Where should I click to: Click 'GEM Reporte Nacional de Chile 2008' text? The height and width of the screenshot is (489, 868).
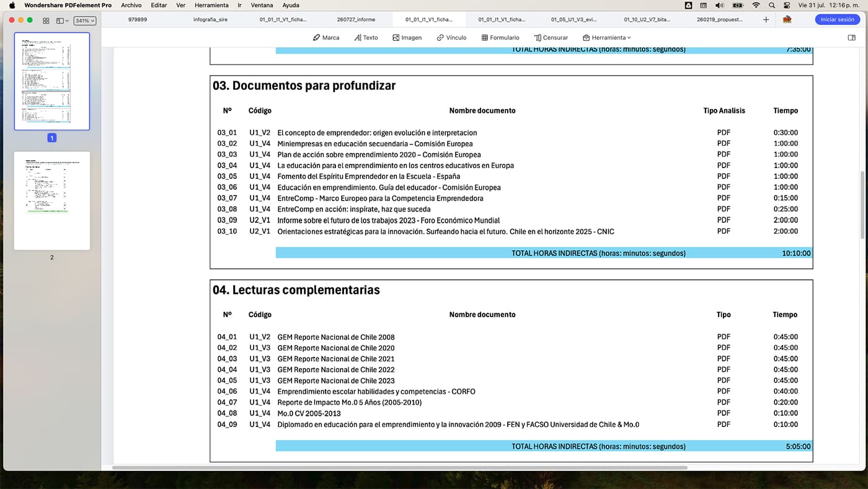click(335, 337)
